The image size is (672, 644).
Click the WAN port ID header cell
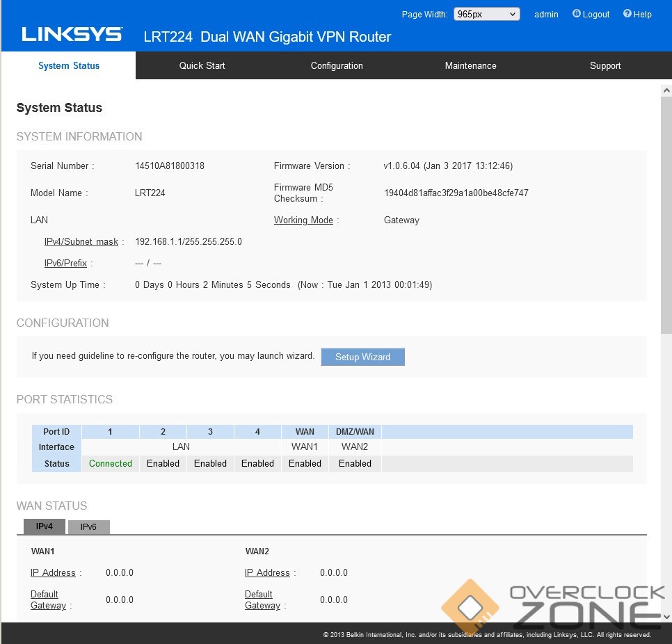(305, 431)
